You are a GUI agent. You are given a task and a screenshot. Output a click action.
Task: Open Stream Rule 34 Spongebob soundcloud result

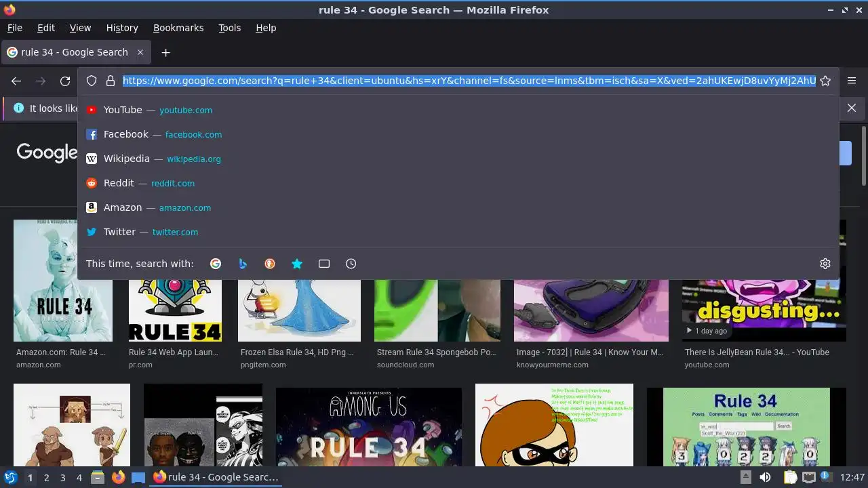[x=437, y=310]
